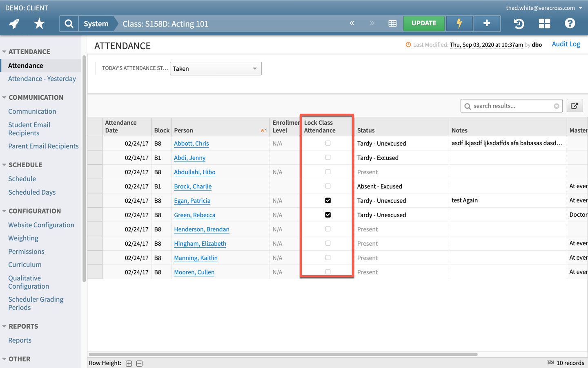Open the apps grid icon
This screenshot has width=588, height=368.
click(x=544, y=23)
